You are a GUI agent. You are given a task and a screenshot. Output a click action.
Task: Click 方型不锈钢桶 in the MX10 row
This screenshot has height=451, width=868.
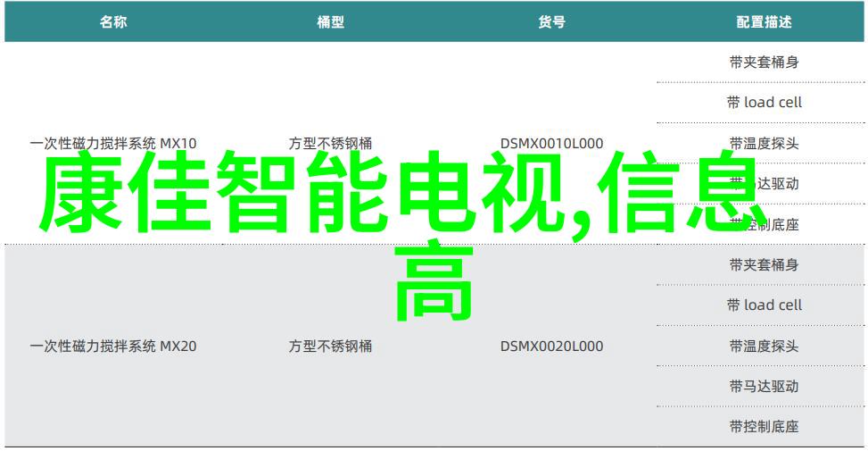pyautogui.click(x=330, y=144)
